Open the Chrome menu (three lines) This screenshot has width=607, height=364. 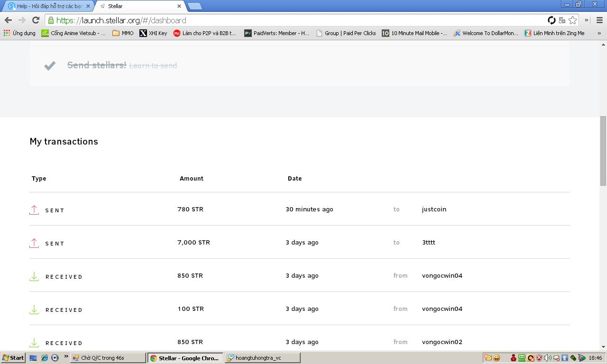pyautogui.click(x=599, y=20)
